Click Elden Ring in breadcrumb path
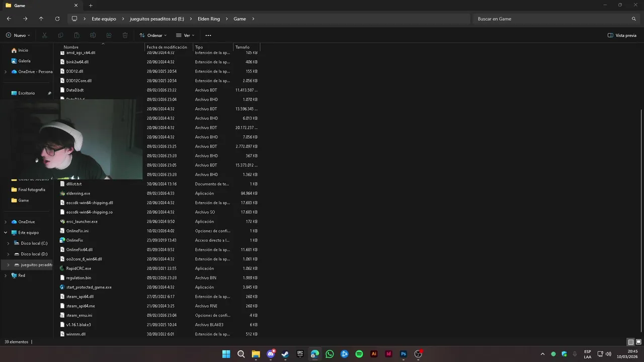 click(x=208, y=19)
